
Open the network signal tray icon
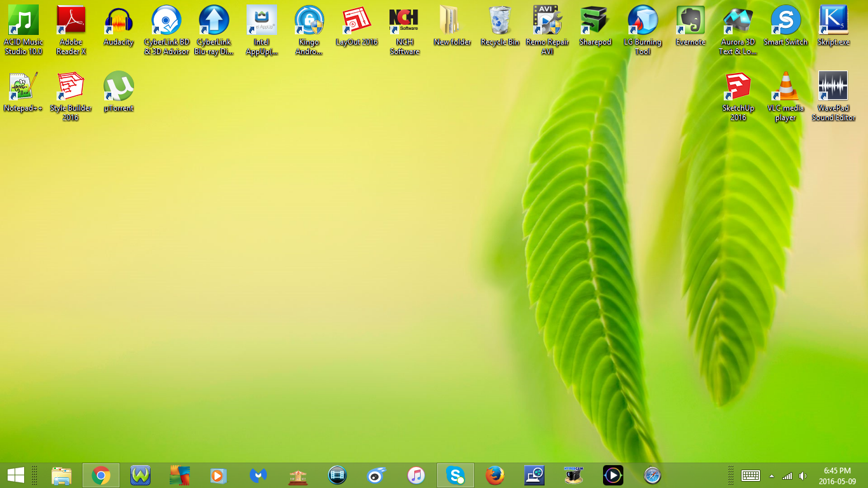(x=787, y=476)
